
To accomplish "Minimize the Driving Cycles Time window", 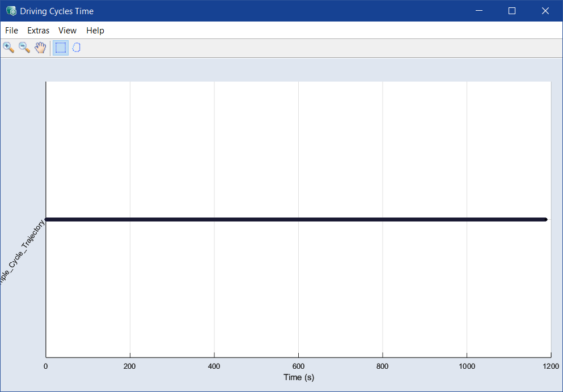I will (x=479, y=11).
